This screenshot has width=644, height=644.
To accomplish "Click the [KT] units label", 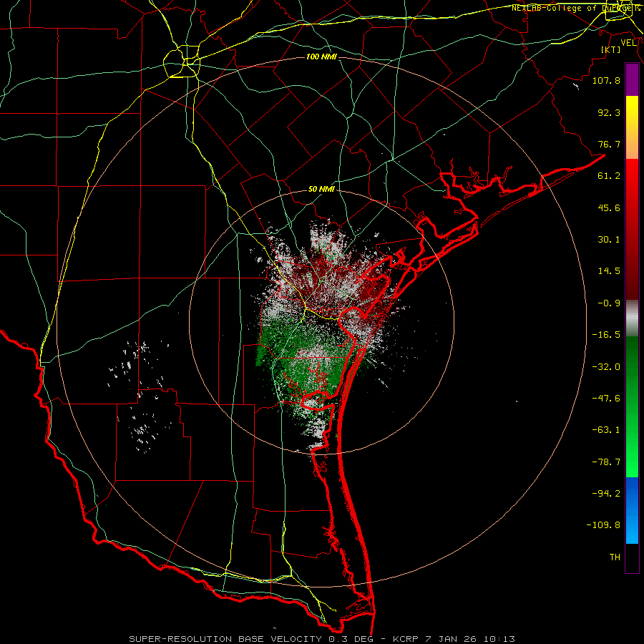I will 611,49.
